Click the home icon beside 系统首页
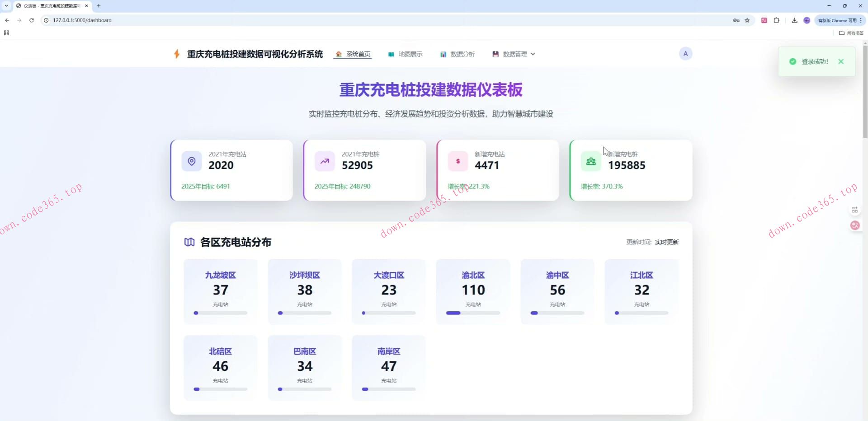 coord(339,54)
